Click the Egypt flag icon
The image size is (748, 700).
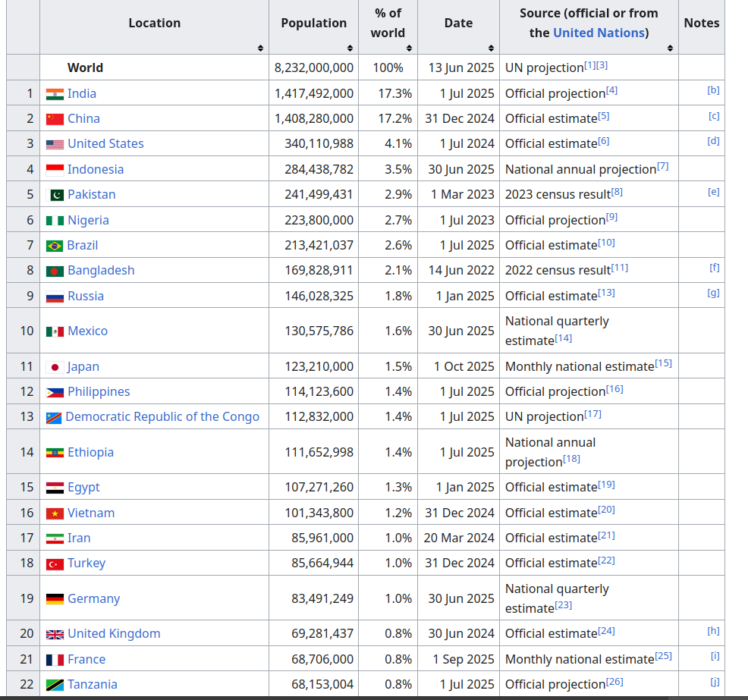click(55, 488)
